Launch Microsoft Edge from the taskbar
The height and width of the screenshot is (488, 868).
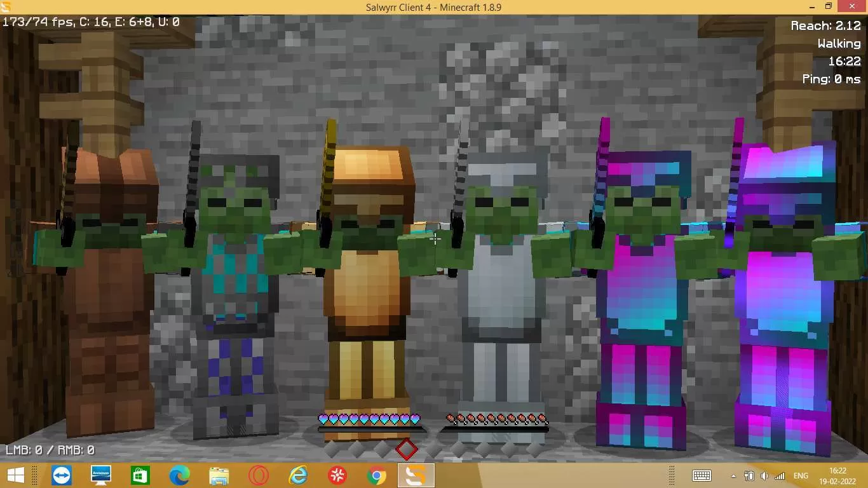point(179,475)
